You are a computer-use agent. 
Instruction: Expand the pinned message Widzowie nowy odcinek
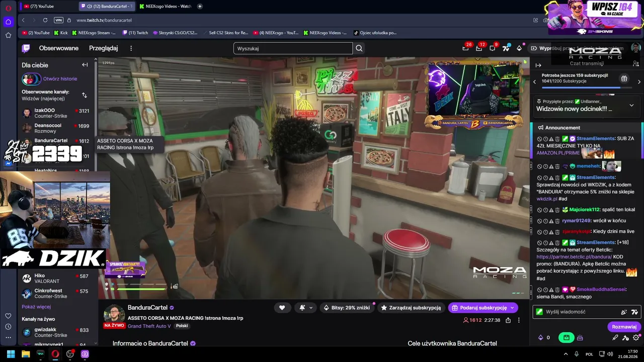pos(631,105)
